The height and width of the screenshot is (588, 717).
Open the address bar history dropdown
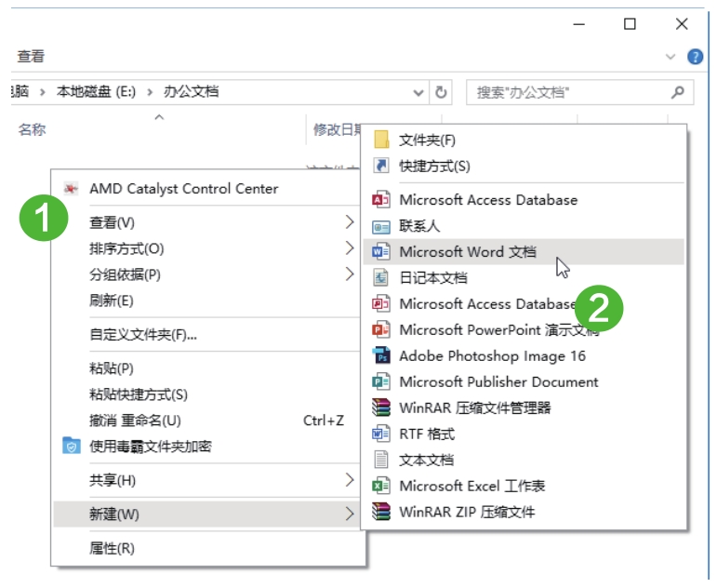pos(418,93)
